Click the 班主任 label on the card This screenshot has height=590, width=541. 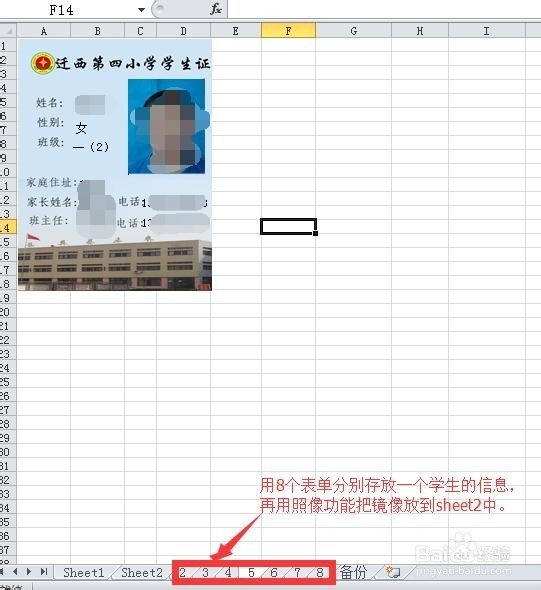[49, 220]
